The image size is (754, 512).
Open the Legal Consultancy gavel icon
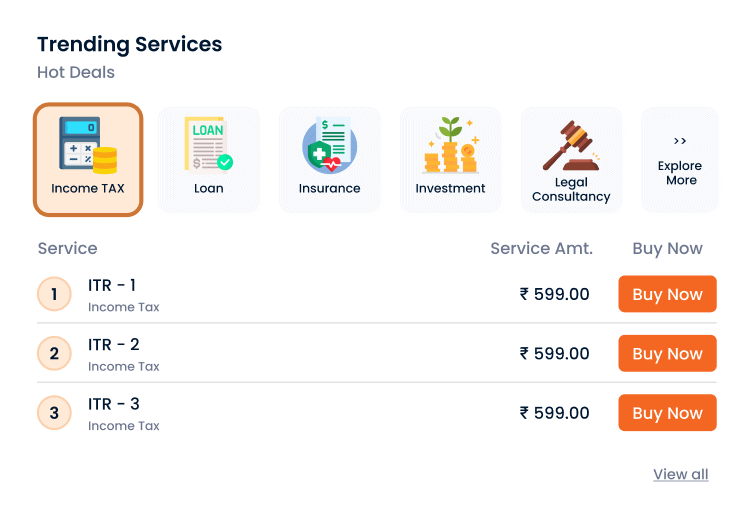click(571, 146)
